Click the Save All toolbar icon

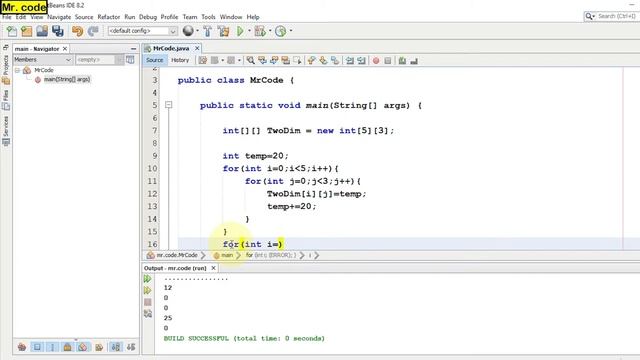click(58, 31)
